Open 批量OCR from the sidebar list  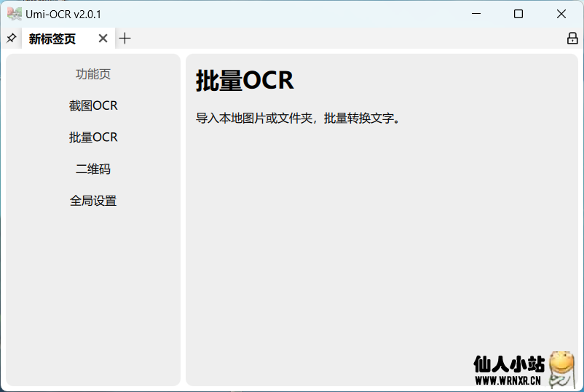[x=93, y=137]
